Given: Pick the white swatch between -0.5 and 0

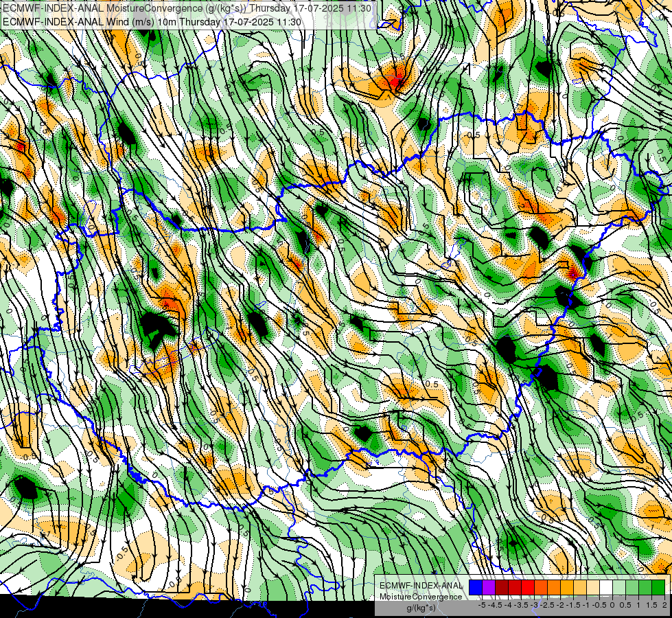Looking at the screenshot, I should point(606,588).
